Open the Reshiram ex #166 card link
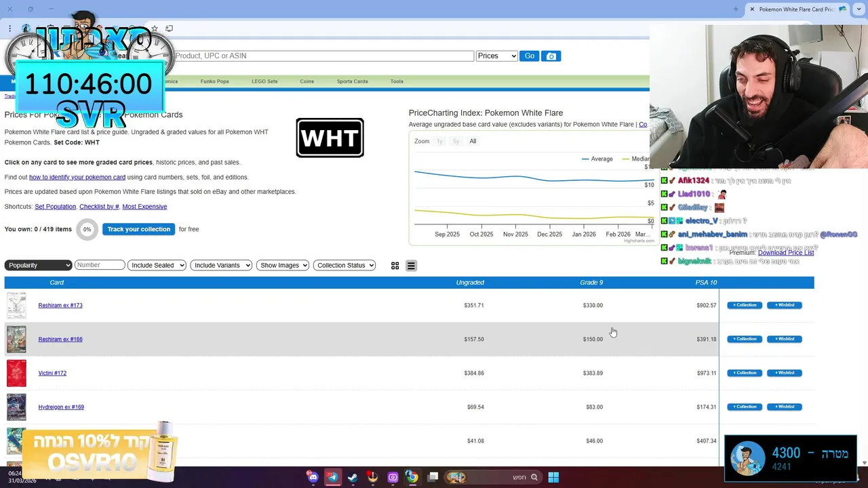The width and height of the screenshot is (868, 488). tap(60, 339)
